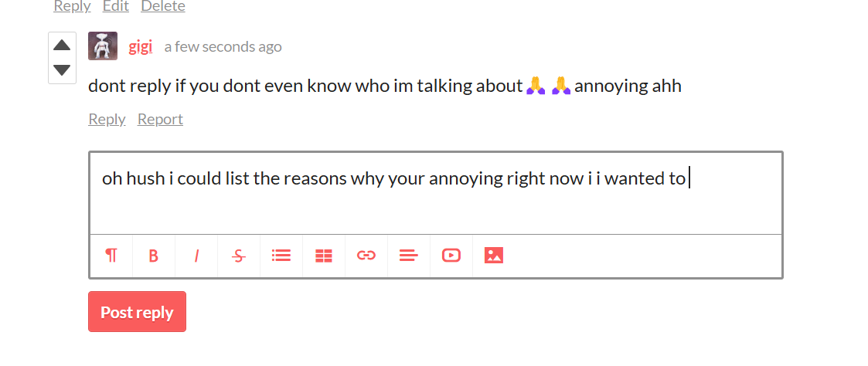Embed a video in reply
This screenshot has height=366, width=868.
click(x=451, y=256)
